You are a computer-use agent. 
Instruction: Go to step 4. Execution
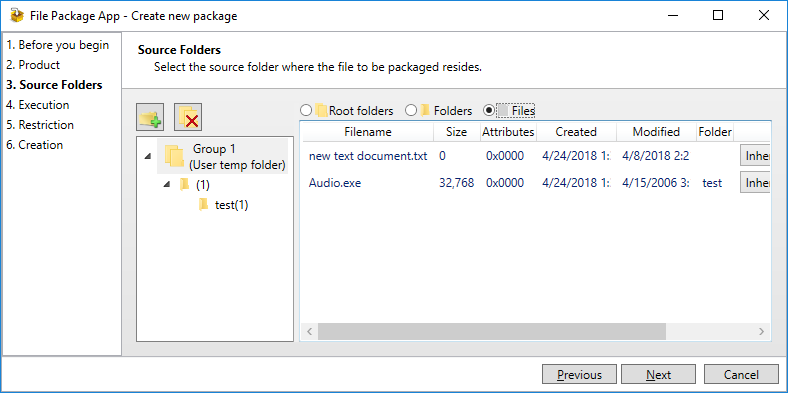[x=38, y=105]
